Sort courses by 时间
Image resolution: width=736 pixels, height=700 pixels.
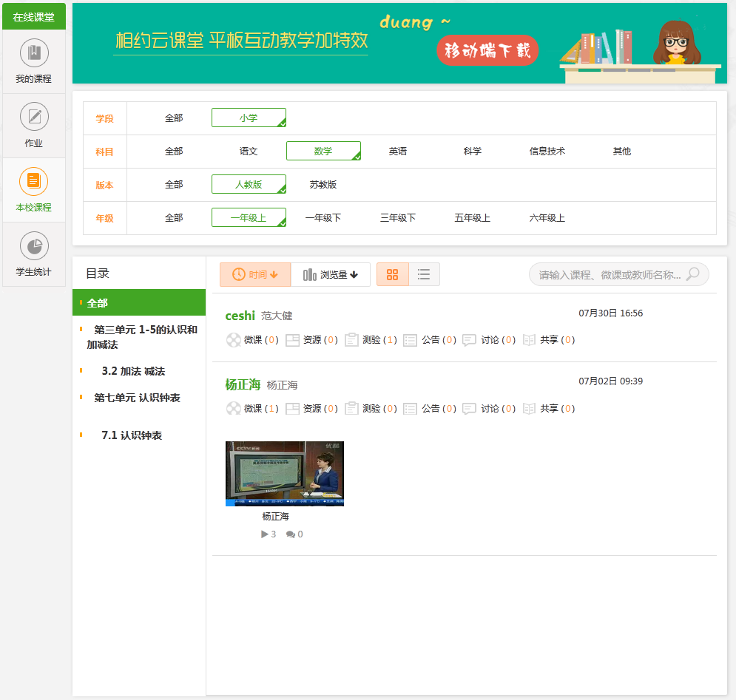[255, 274]
